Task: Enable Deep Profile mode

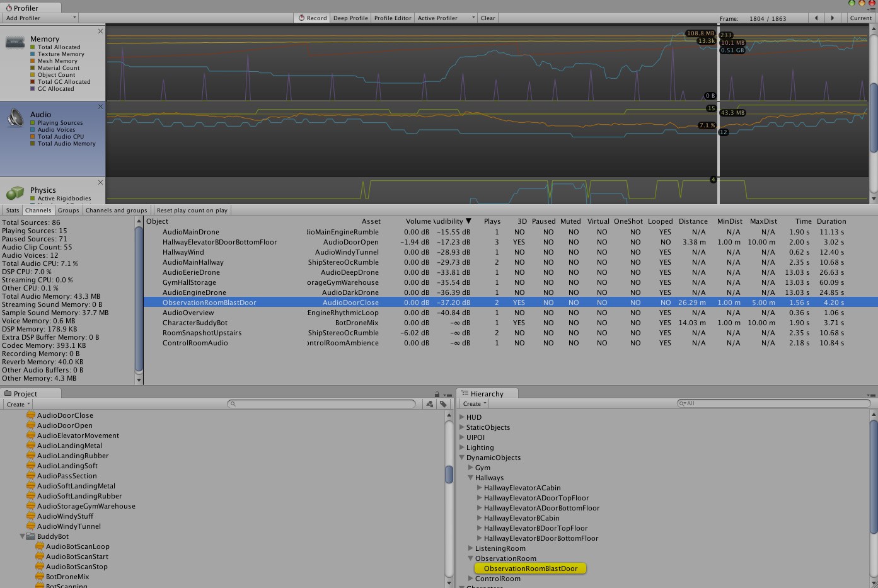Action: [x=350, y=18]
